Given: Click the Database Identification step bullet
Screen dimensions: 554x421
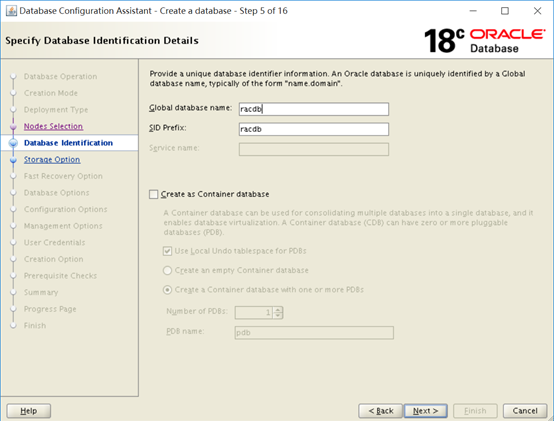Looking at the screenshot, I should pyautogui.click(x=13, y=143).
